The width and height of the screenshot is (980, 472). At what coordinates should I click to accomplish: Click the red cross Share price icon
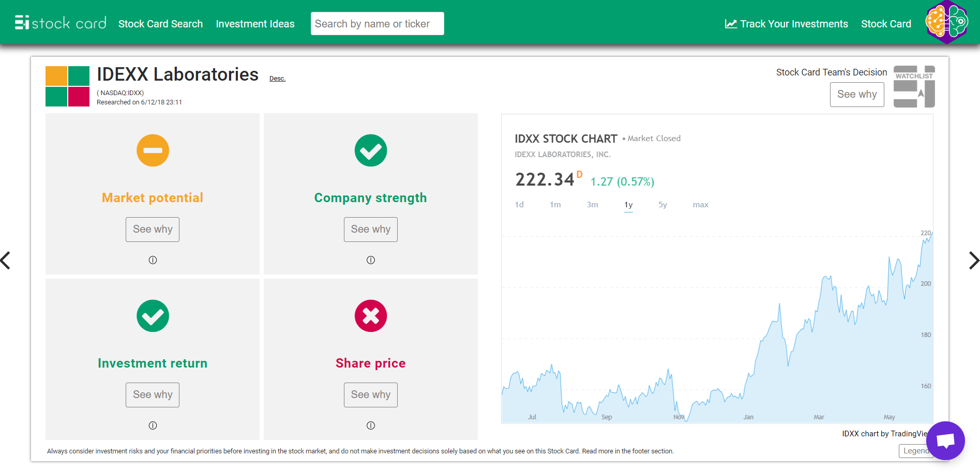371,316
